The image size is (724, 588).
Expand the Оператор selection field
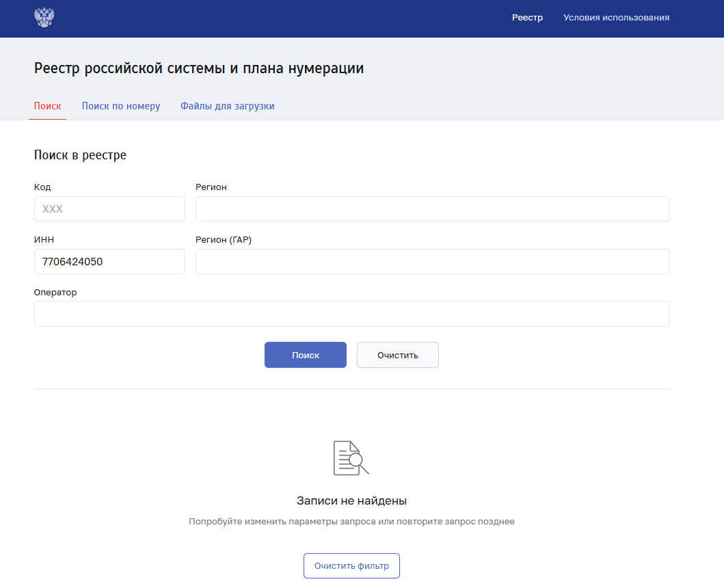[x=352, y=314]
